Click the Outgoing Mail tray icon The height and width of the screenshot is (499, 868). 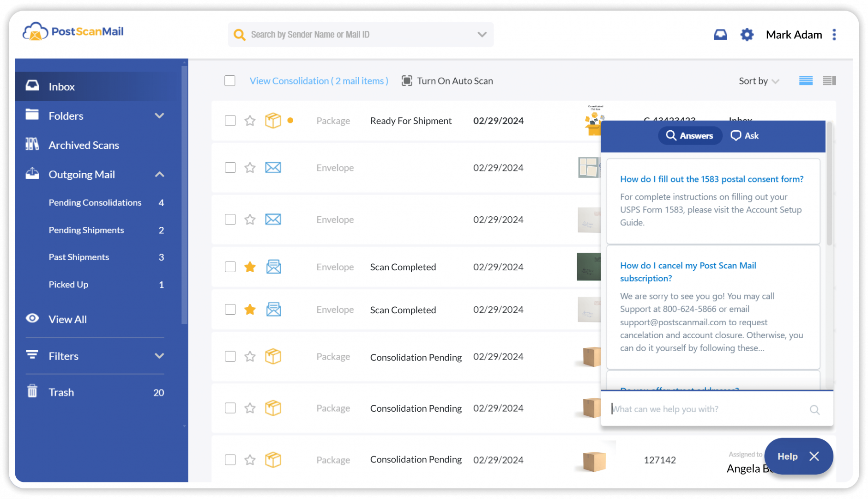coord(32,174)
